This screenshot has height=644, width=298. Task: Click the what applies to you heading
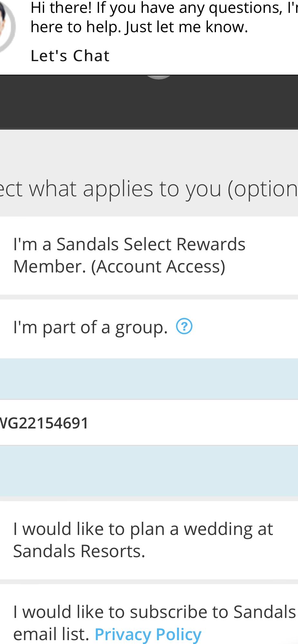(149, 189)
